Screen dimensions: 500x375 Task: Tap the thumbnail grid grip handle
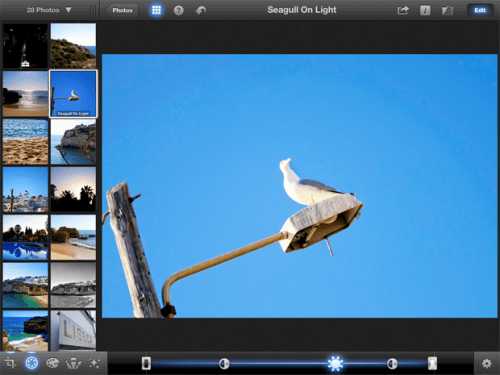[x=93, y=10]
